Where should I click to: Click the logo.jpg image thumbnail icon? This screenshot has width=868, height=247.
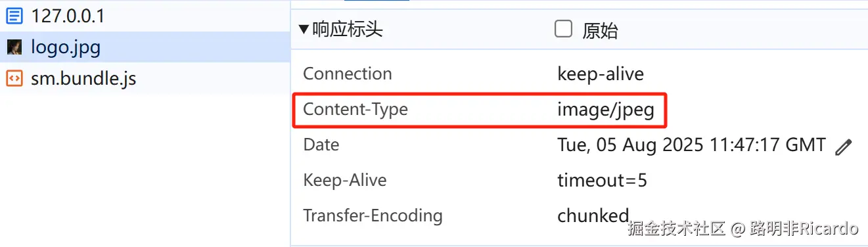[14, 47]
